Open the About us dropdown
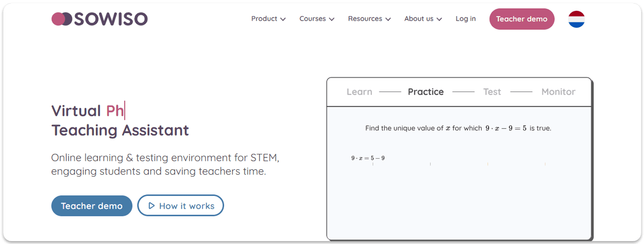 pyautogui.click(x=423, y=19)
